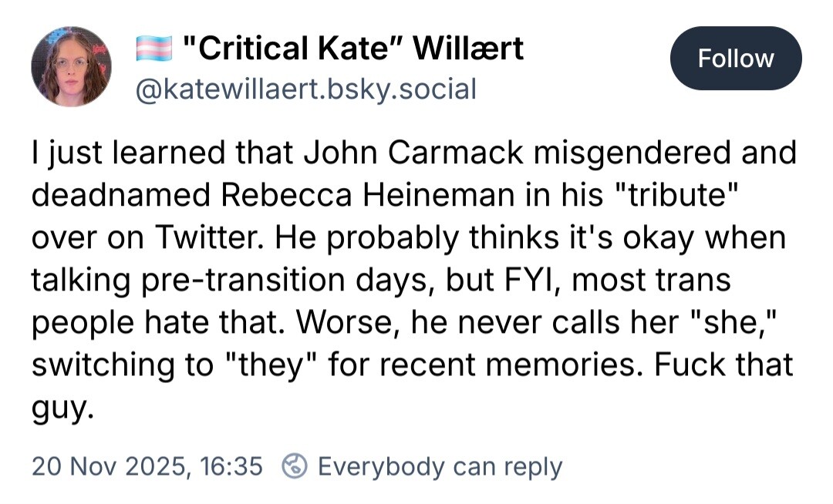Click the trans flag emoji icon
Screen dimensions: 833x504
pos(151,49)
